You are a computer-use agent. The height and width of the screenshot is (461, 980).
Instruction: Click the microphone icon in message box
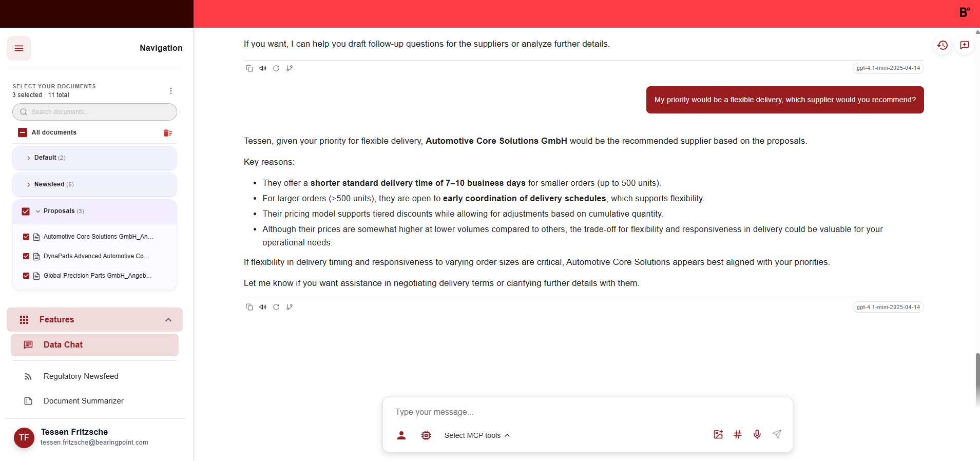[x=757, y=435]
